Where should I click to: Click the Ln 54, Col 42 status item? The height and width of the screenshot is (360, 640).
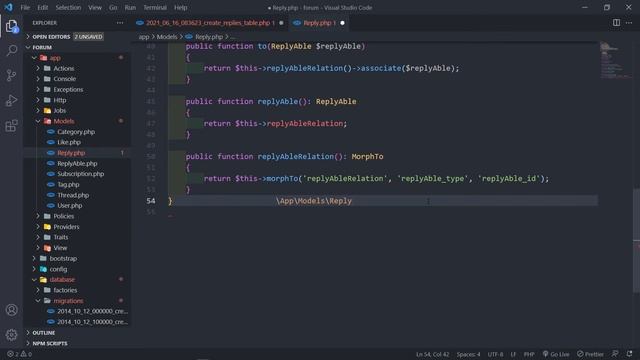(432, 354)
